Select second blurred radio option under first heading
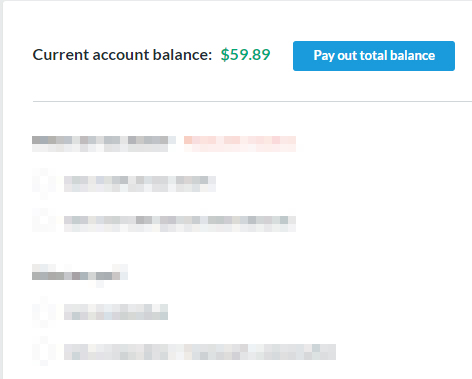 tap(44, 220)
